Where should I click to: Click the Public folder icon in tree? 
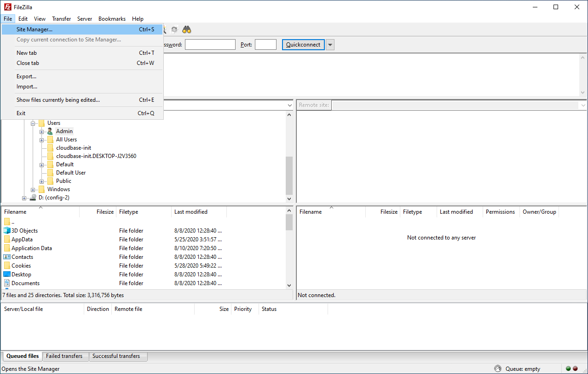click(x=50, y=181)
